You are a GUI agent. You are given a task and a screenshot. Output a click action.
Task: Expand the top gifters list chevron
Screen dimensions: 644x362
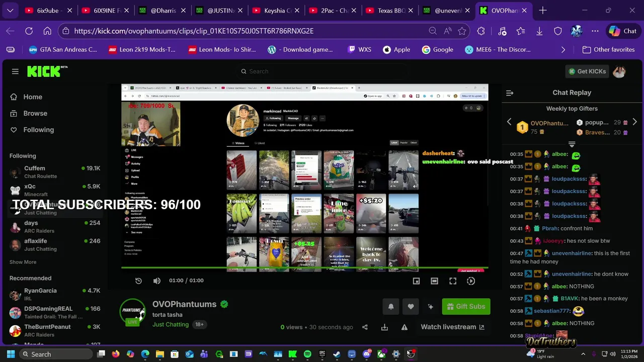click(x=572, y=144)
